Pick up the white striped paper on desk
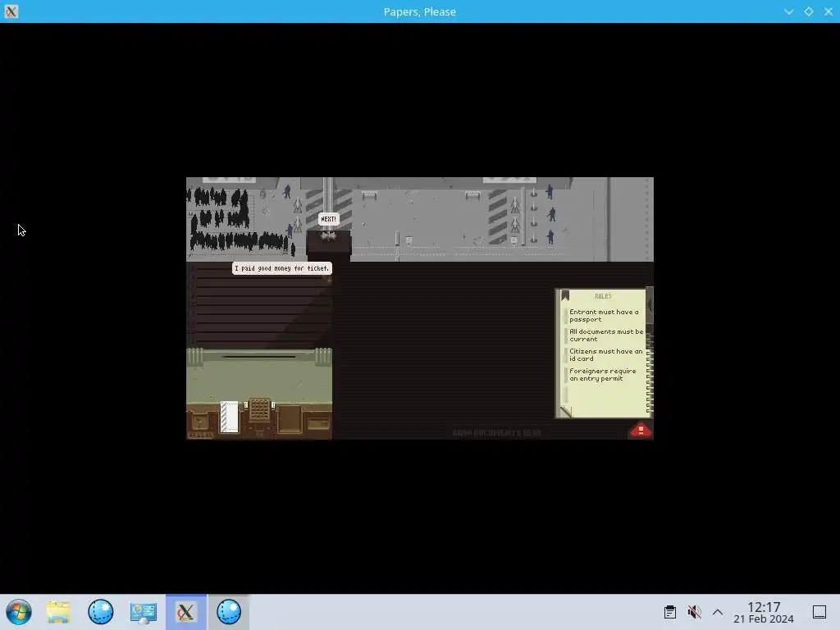 tap(230, 417)
